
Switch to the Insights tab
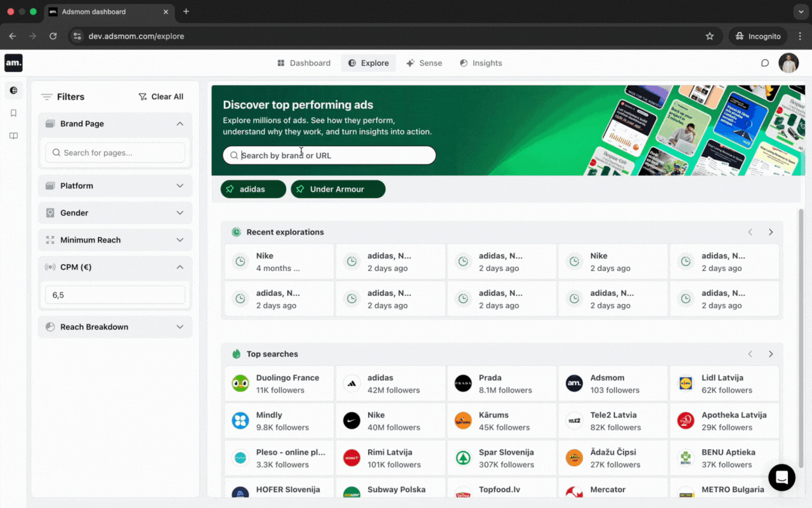pyautogui.click(x=487, y=63)
